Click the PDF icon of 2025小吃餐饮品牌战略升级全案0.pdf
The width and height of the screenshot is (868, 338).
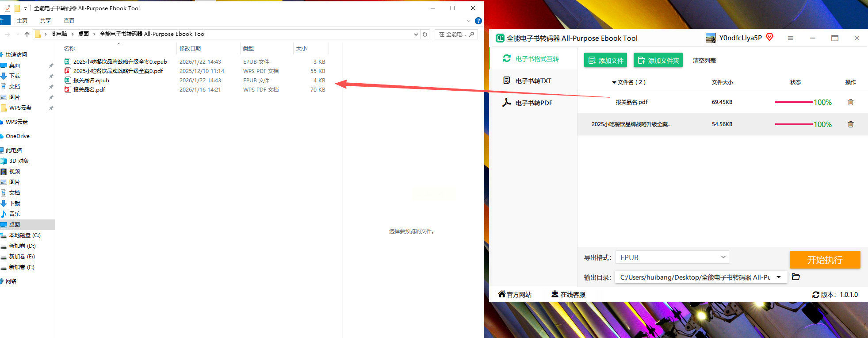(x=67, y=71)
